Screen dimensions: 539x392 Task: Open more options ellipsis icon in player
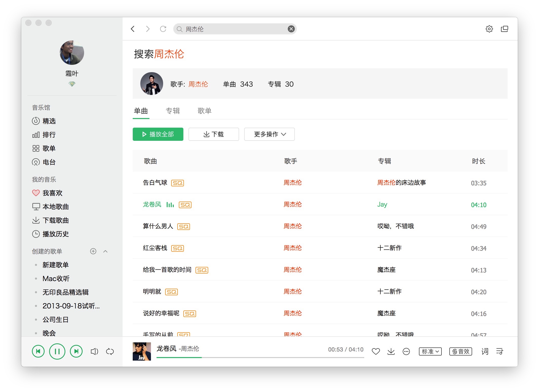point(406,351)
